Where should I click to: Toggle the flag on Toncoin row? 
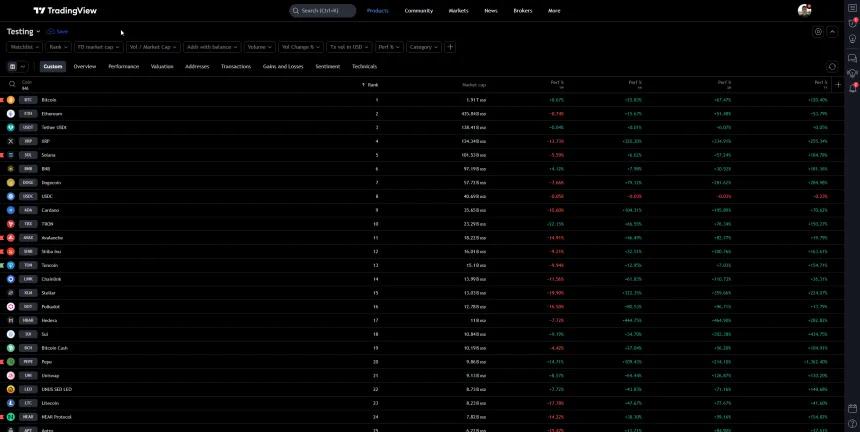pos(2,265)
